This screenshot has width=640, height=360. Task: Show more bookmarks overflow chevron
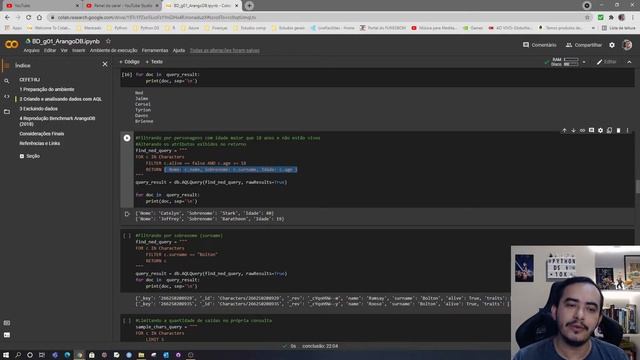(x=593, y=28)
